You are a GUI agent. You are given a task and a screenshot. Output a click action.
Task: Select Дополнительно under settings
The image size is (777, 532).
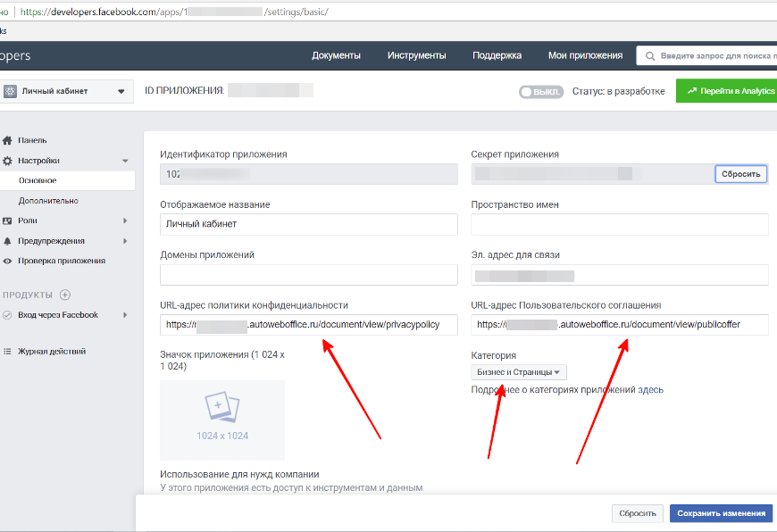[48, 201]
